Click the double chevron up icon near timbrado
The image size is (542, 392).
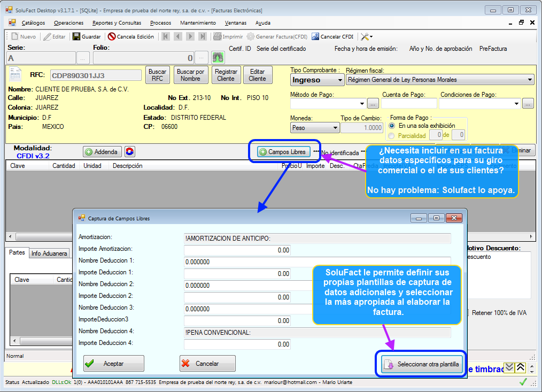[x=521, y=367]
